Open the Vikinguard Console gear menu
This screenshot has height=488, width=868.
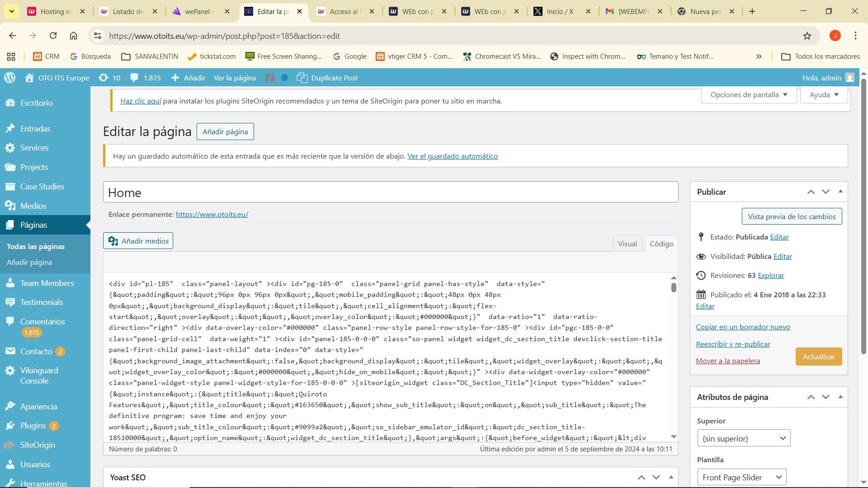pos(10,371)
